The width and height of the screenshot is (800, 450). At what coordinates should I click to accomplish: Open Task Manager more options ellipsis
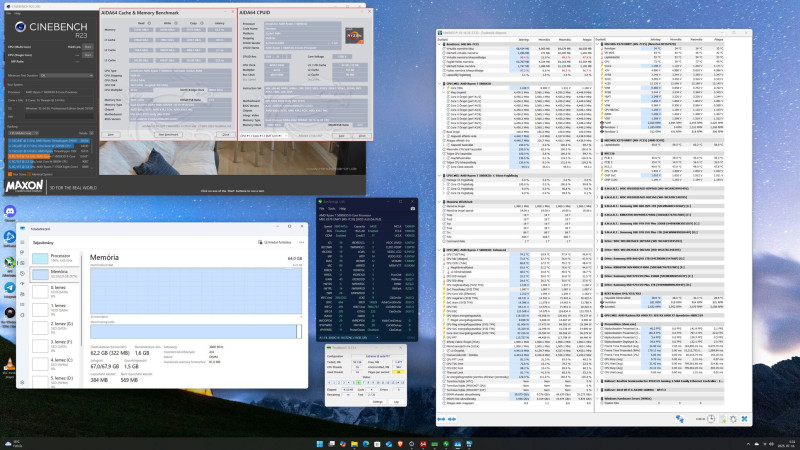tap(301, 242)
